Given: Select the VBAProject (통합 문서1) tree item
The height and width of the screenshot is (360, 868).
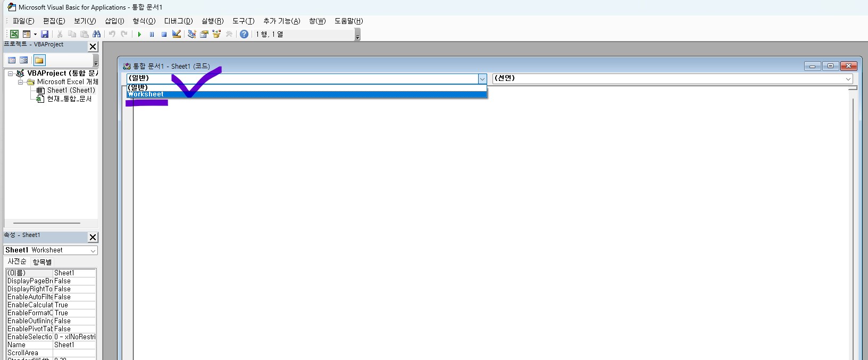Looking at the screenshot, I should pyautogui.click(x=63, y=73).
